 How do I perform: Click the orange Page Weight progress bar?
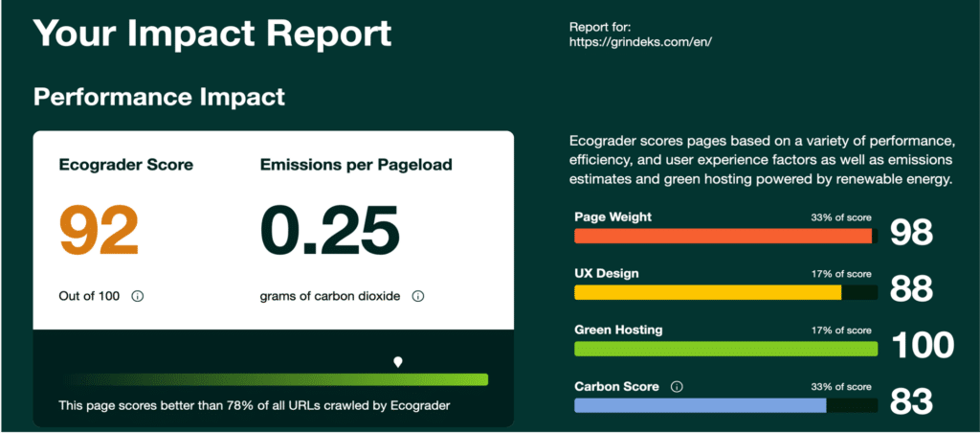[724, 236]
